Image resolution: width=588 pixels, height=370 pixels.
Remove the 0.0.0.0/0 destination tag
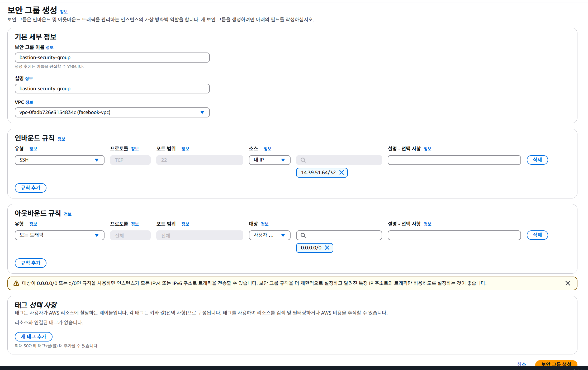click(x=327, y=248)
